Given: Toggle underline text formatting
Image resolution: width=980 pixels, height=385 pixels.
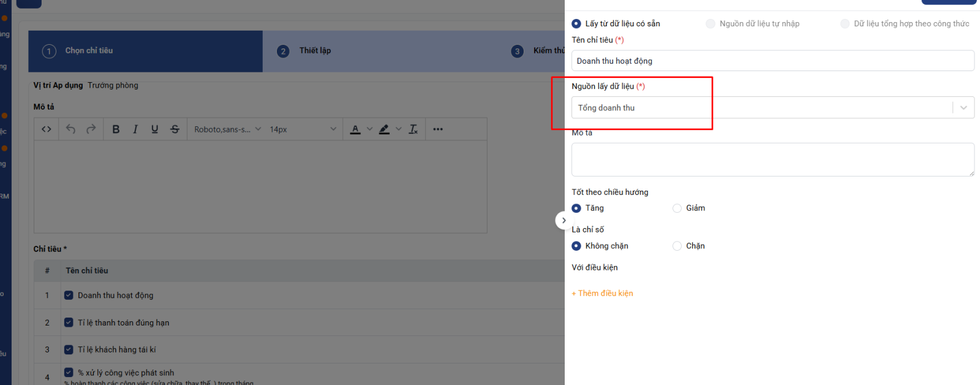Looking at the screenshot, I should (x=155, y=129).
